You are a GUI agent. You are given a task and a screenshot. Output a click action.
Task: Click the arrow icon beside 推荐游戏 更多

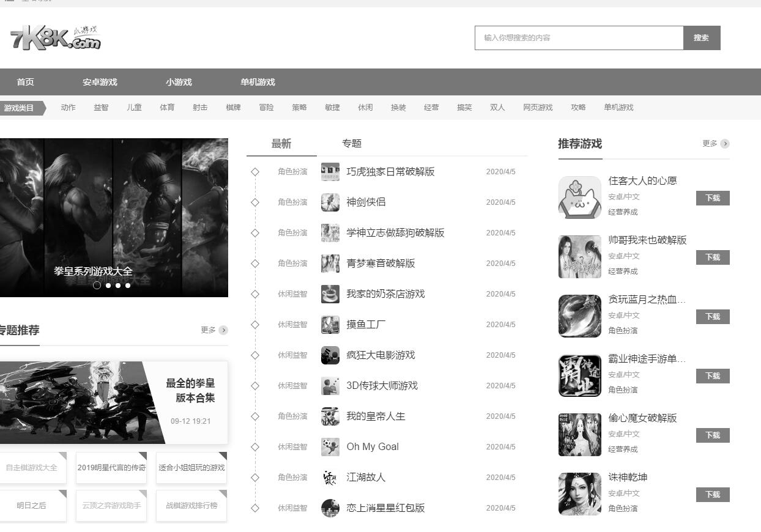(x=725, y=144)
